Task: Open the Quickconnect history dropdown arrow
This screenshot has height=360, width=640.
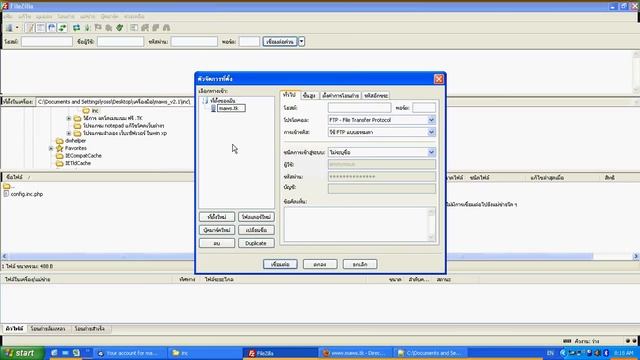Action: pyautogui.click(x=302, y=42)
